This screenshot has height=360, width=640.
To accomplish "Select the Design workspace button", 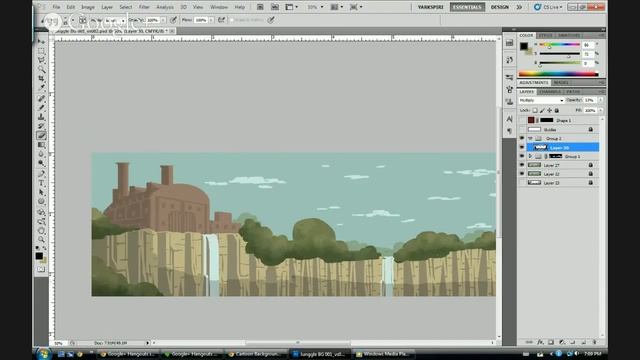I will coord(500,7).
